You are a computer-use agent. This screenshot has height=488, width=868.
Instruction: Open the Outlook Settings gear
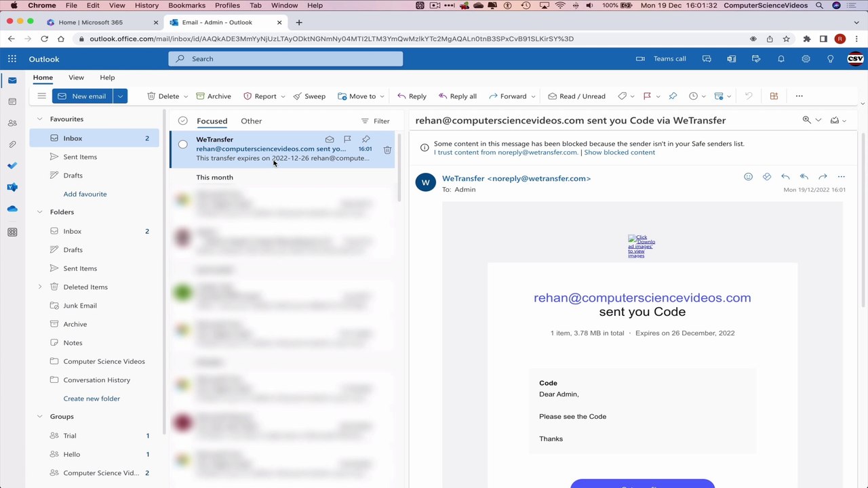(806, 59)
